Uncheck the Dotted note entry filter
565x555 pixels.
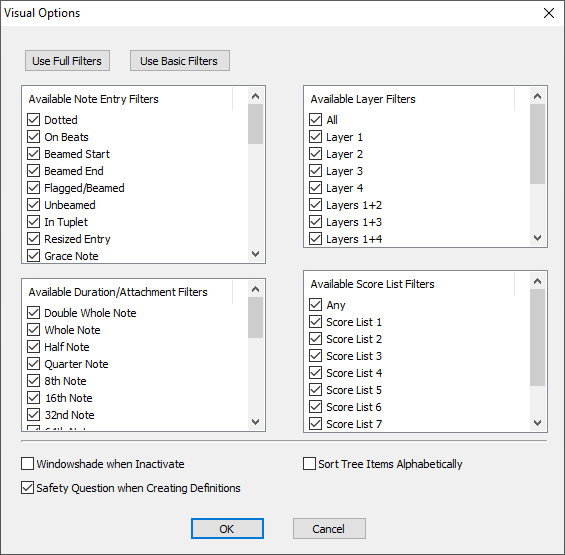point(34,120)
